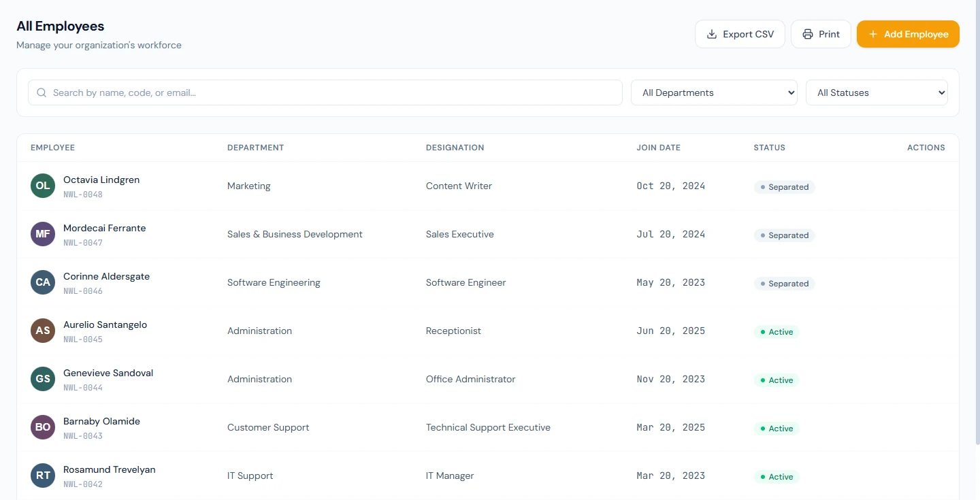The height and width of the screenshot is (500, 980).
Task: Click the Content Writer designation
Action: click(459, 186)
